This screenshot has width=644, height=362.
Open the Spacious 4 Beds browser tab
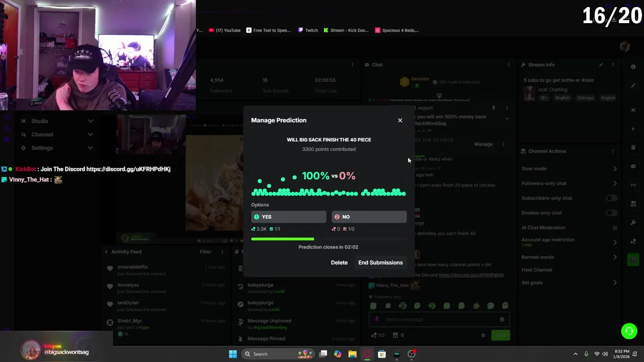coord(397,30)
